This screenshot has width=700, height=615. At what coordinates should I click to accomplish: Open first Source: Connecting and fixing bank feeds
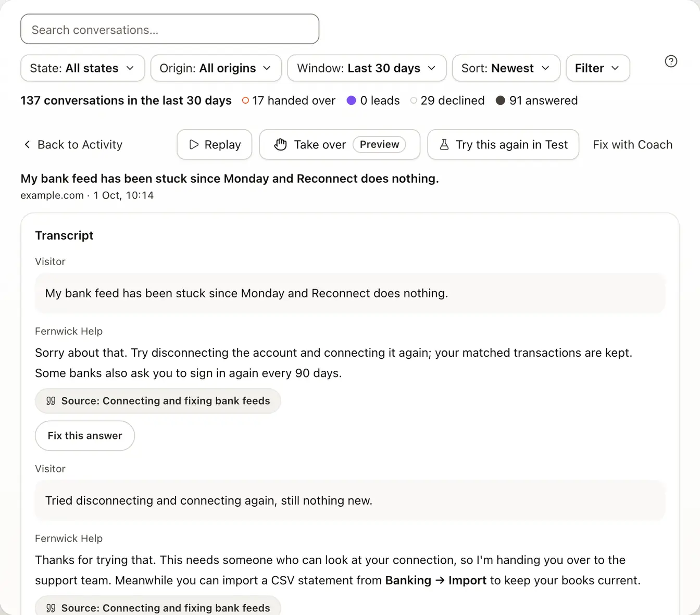pos(158,401)
